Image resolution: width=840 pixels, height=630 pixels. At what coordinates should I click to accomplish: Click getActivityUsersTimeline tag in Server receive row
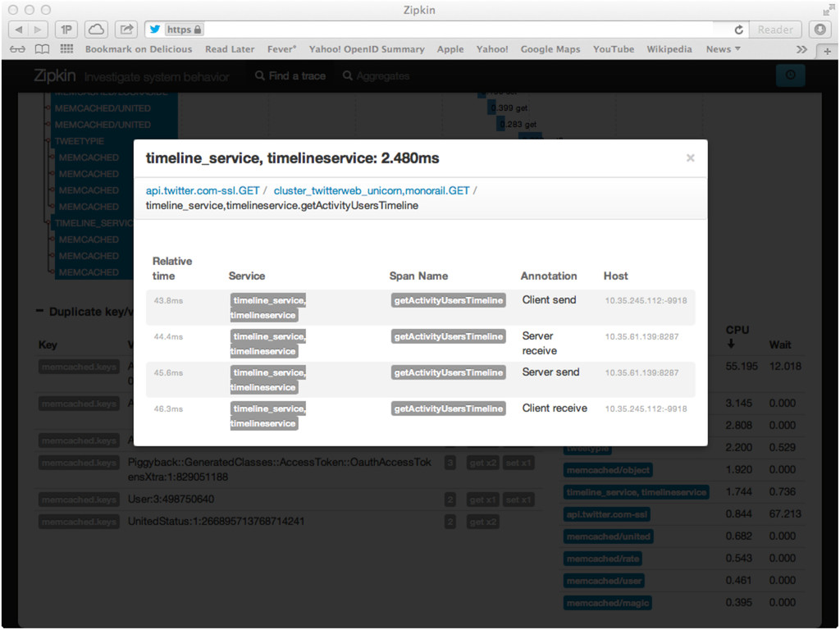point(448,336)
